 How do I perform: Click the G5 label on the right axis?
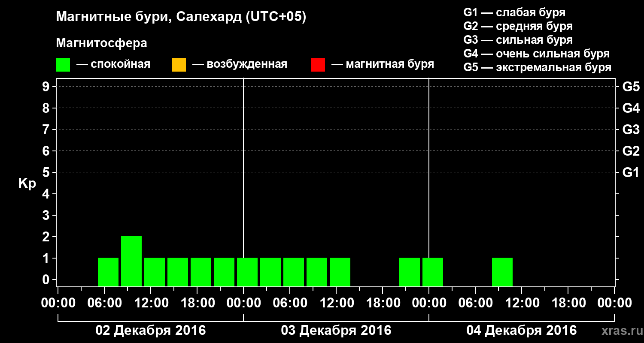pyautogui.click(x=631, y=87)
